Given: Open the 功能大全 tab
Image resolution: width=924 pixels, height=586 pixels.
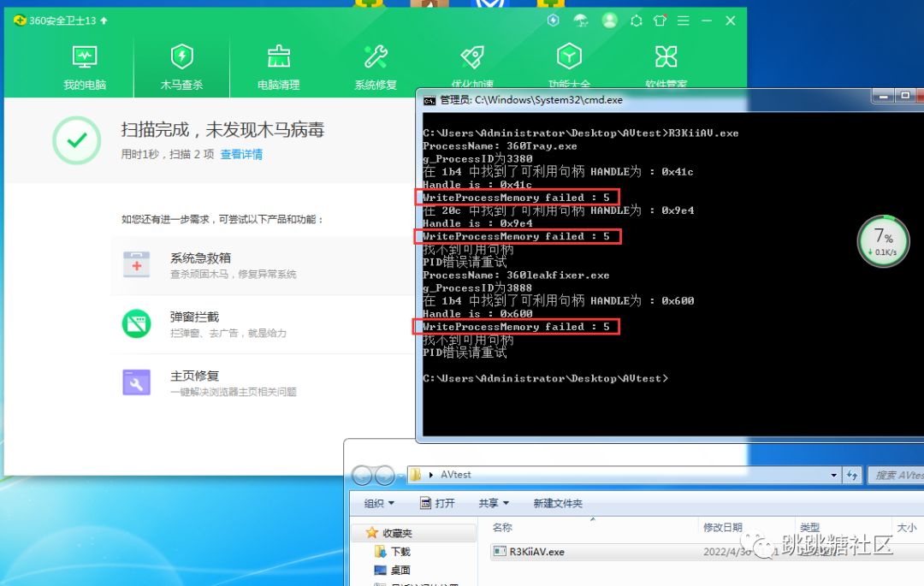Looking at the screenshot, I should tap(569, 66).
